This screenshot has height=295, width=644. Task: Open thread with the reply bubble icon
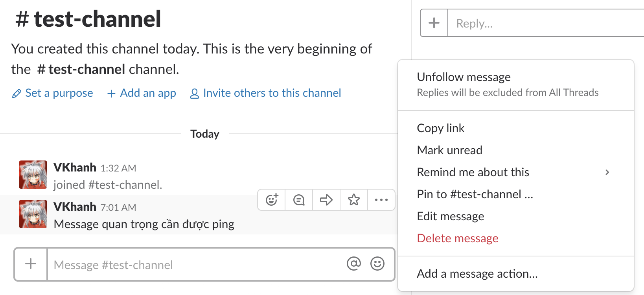(299, 200)
